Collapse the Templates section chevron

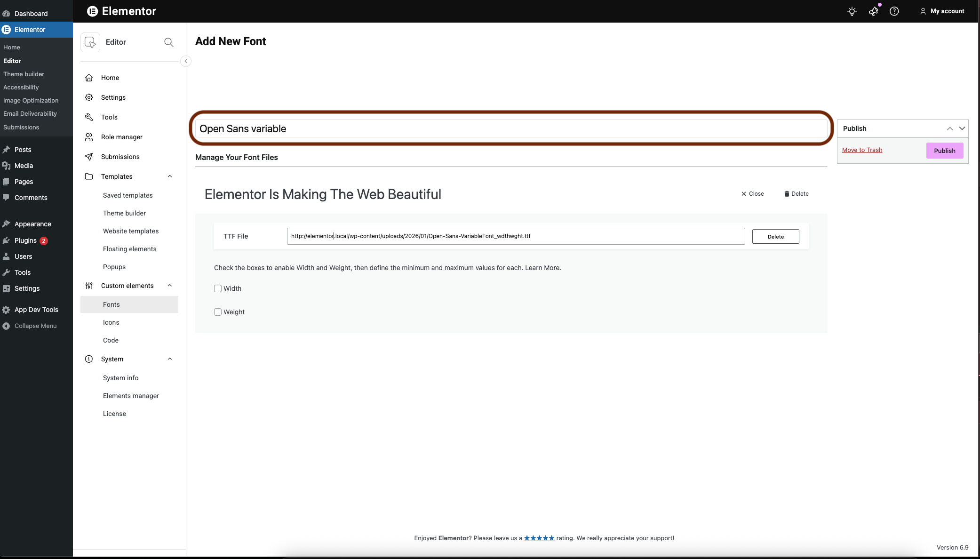pyautogui.click(x=170, y=176)
